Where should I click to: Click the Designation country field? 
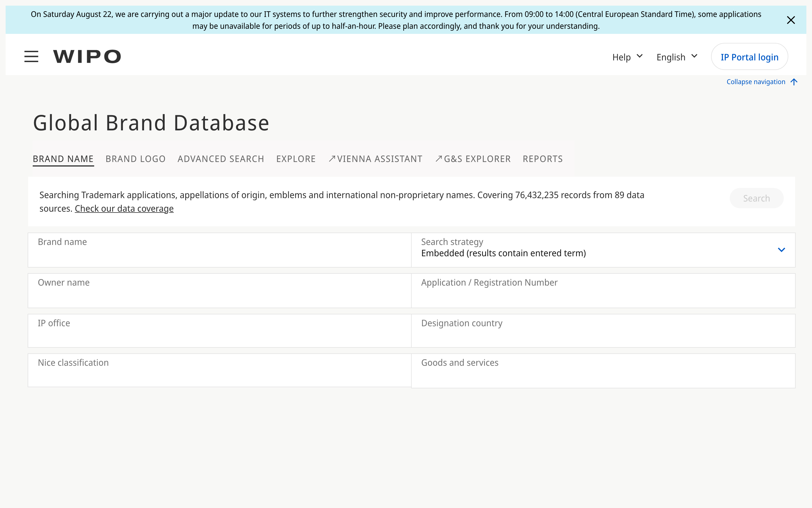point(603,330)
